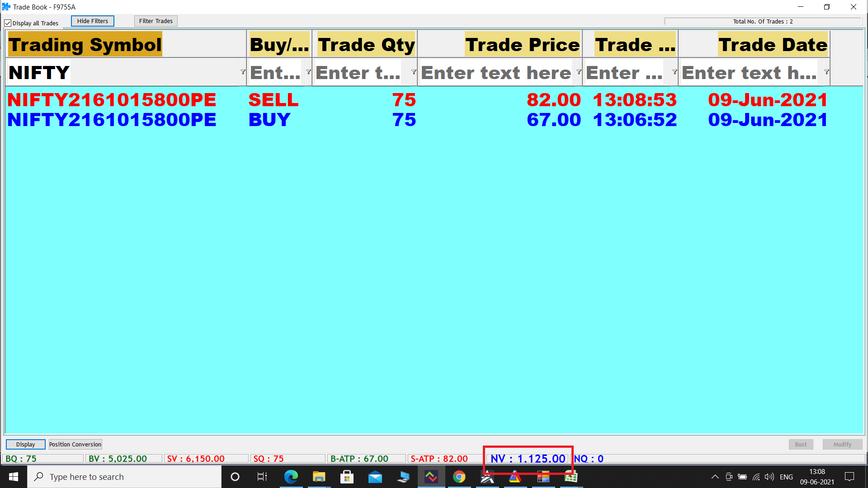Click the BV : 5,025.00 status field

[x=123, y=459]
